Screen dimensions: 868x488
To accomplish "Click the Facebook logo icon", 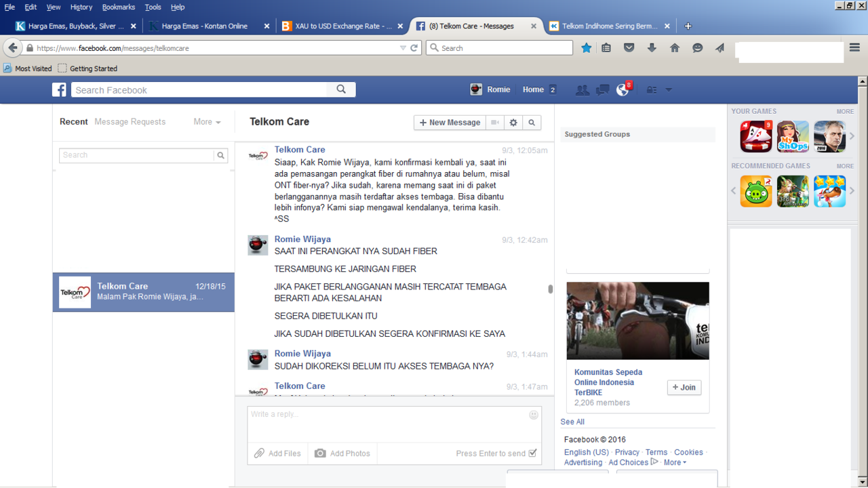I will click(x=60, y=89).
